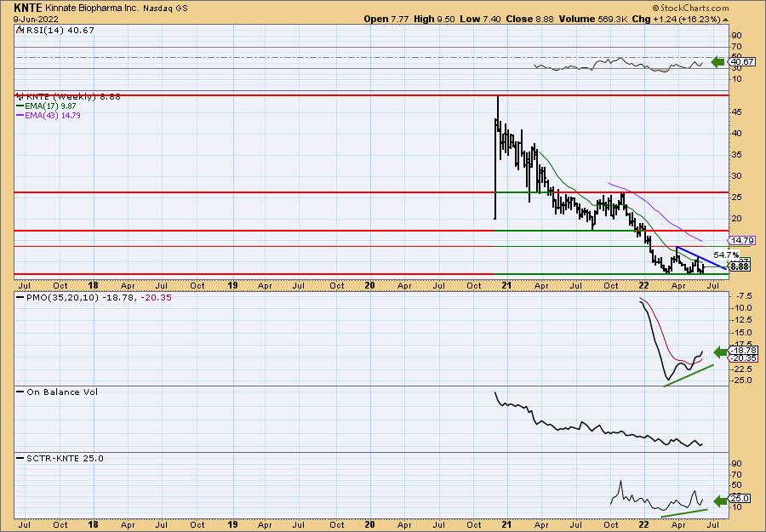
Task: Click the year 19 label on the bottom time axis
Action: click(232, 524)
